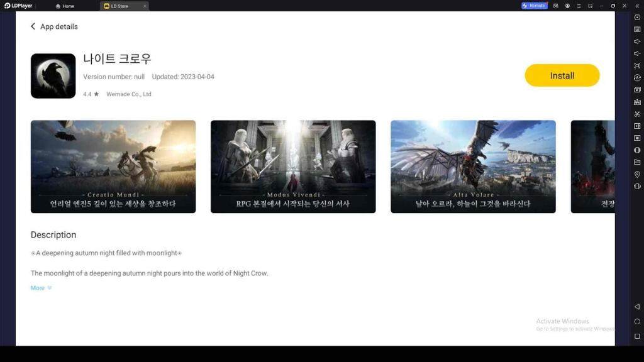
Task: Start the video recorder icon
Action: click(x=637, y=126)
